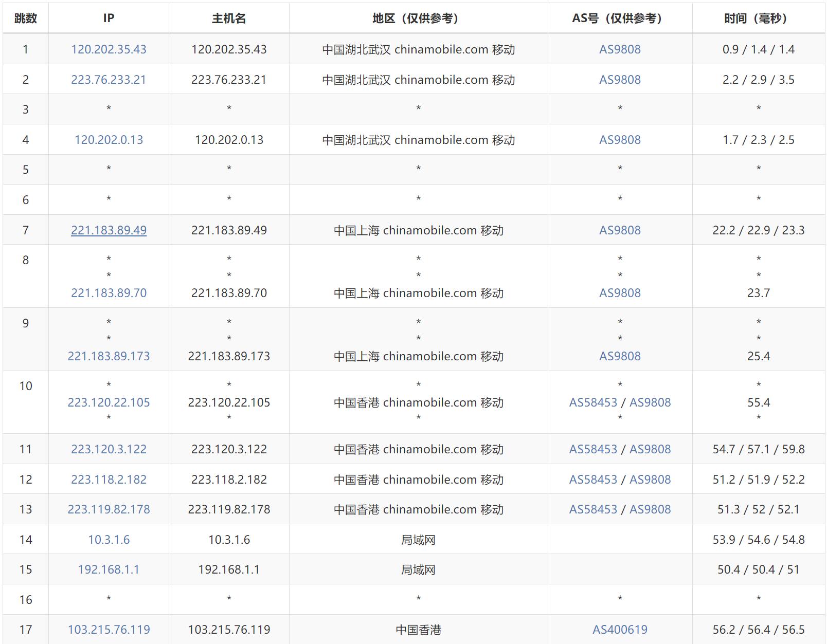Select region 局域网 in hop 14 row
The height and width of the screenshot is (644, 827).
[418, 540]
